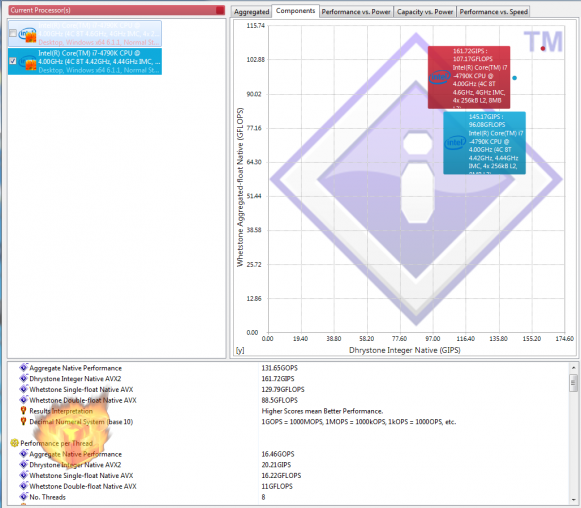Select the Higher Scores mean Better Performance text
This screenshot has height=508, width=581.
[x=322, y=411]
